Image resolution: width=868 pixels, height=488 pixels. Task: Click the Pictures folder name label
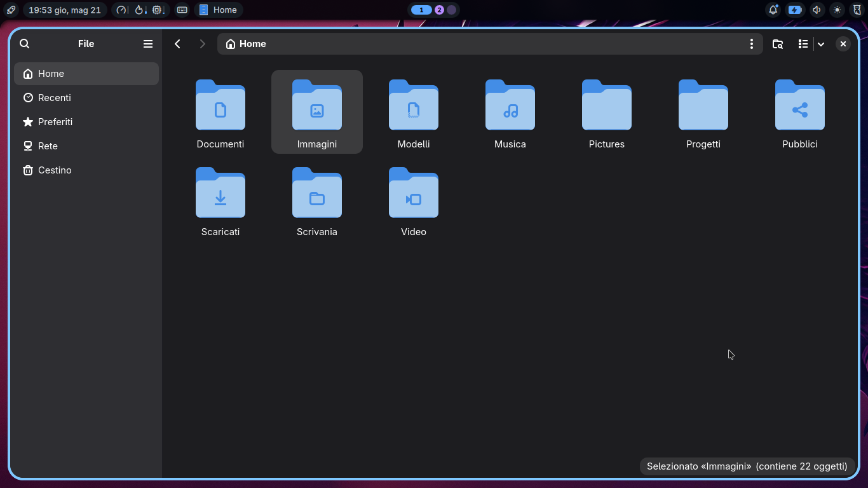[x=607, y=144]
